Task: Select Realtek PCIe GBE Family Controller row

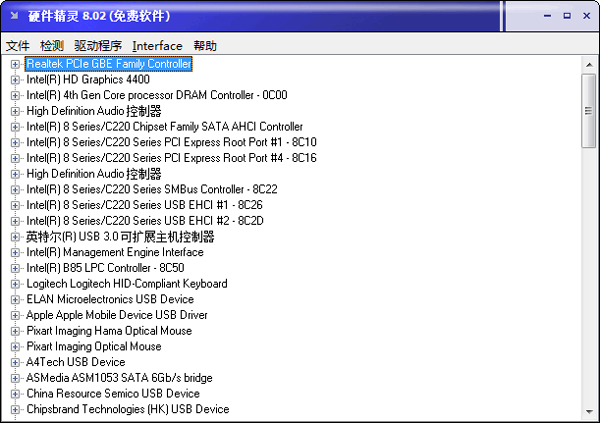Action: click(109, 64)
